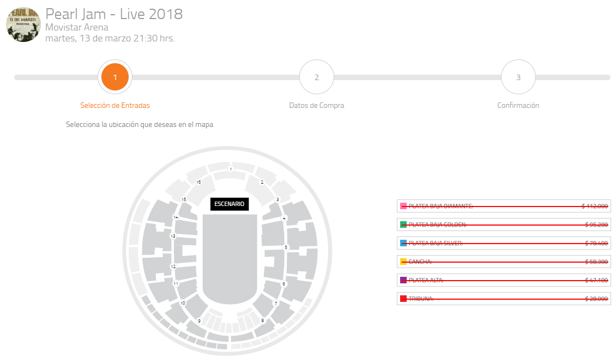Go to step 3 Confirmación circle

pos(518,77)
